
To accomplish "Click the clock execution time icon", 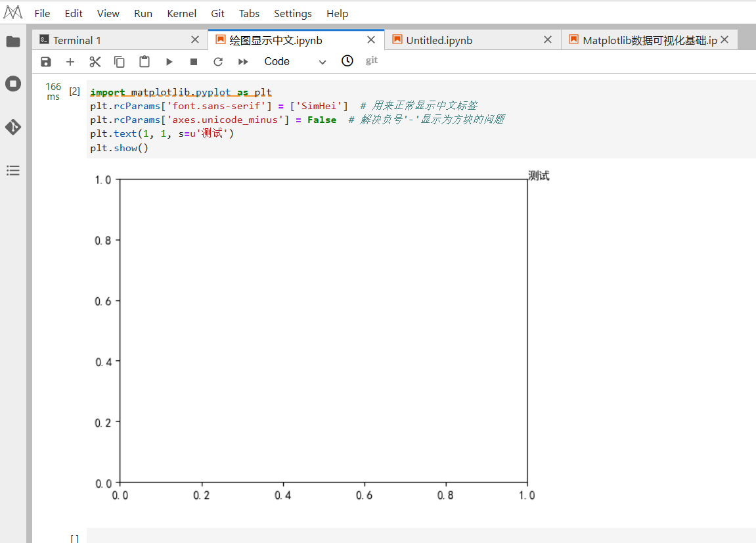I will 347,61.
